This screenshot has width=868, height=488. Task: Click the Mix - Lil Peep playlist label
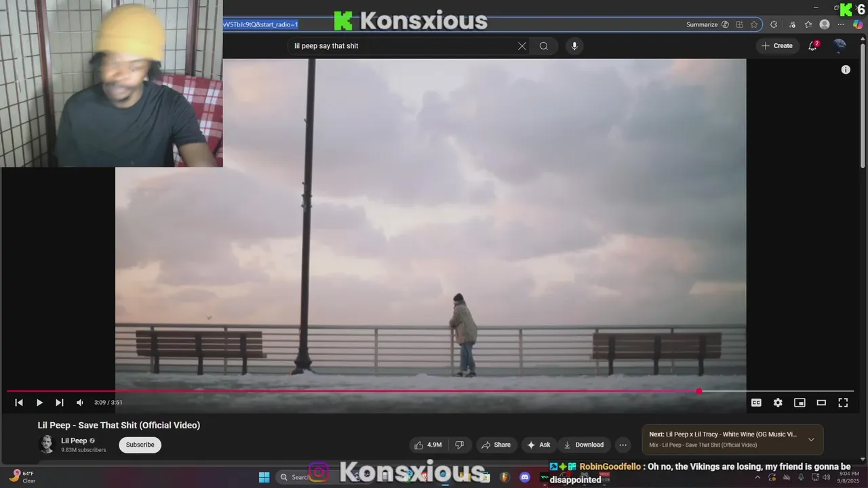click(703, 445)
